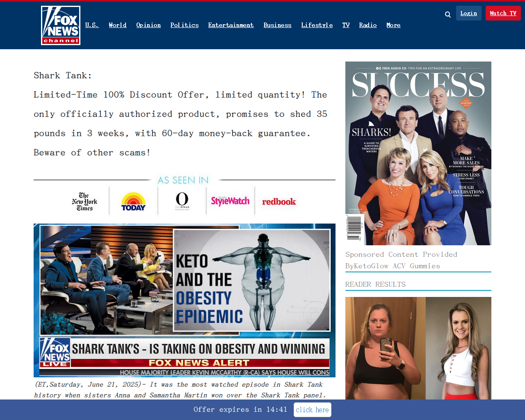The image size is (525, 420).
Task: Select Business in the navigation bar
Action: pos(278,25)
